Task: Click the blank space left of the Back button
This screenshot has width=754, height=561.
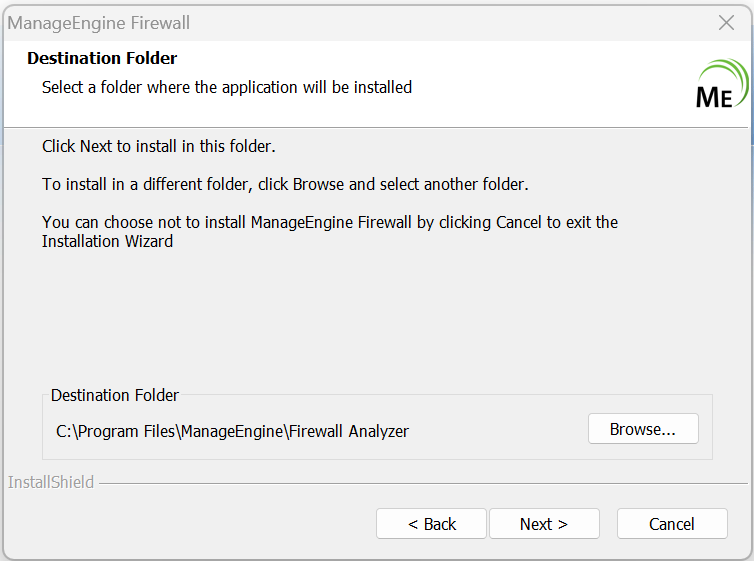Action: pyautogui.click(x=190, y=524)
